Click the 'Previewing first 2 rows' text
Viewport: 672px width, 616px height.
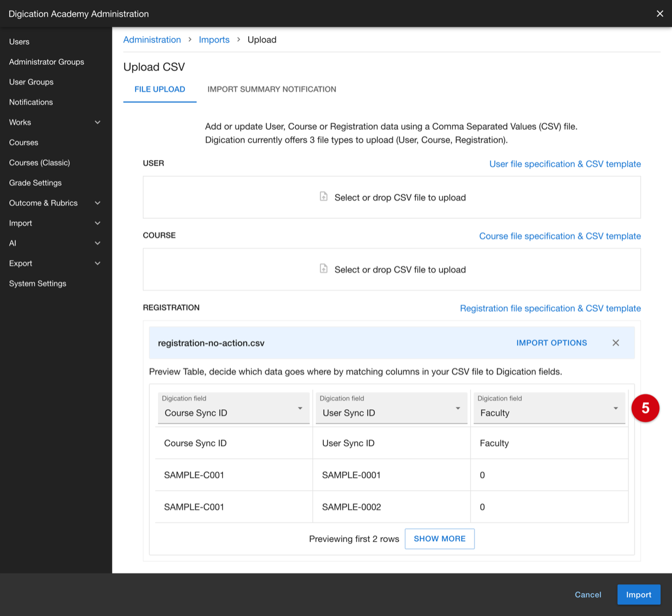coord(354,539)
